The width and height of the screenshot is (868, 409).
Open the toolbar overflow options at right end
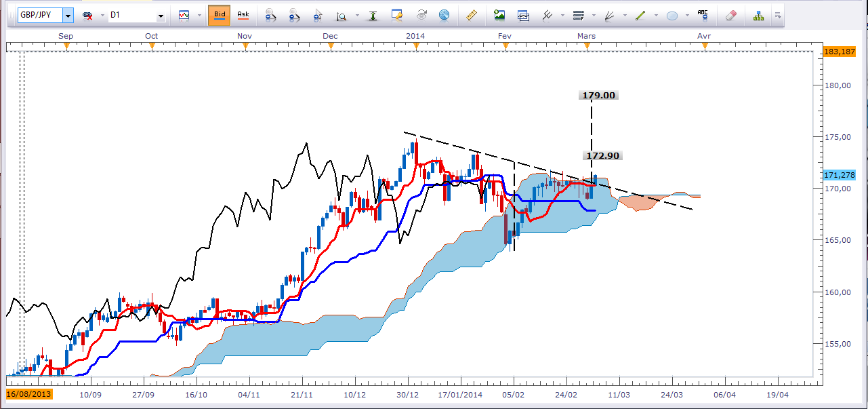click(x=777, y=15)
